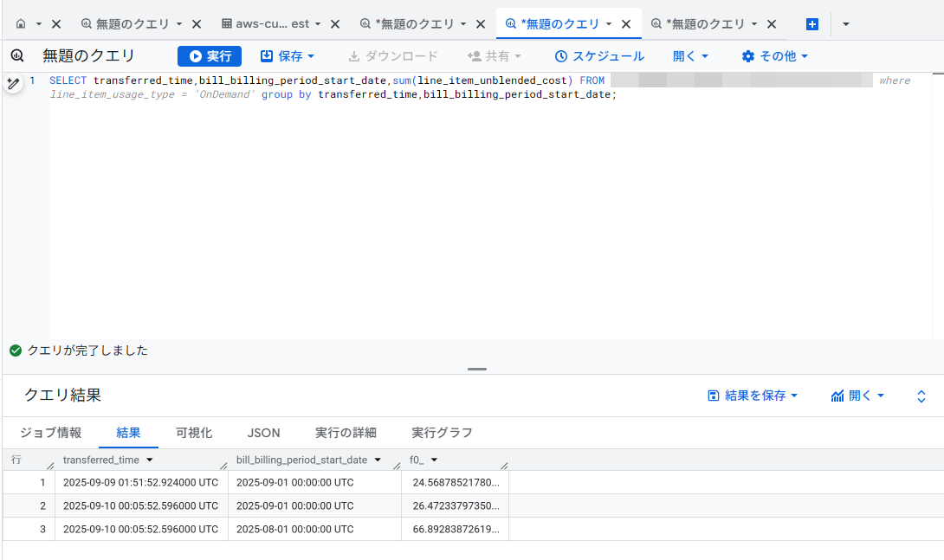Open the tab list overflow dropdown
Image resolution: width=944 pixels, height=560 pixels.
click(846, 24)
